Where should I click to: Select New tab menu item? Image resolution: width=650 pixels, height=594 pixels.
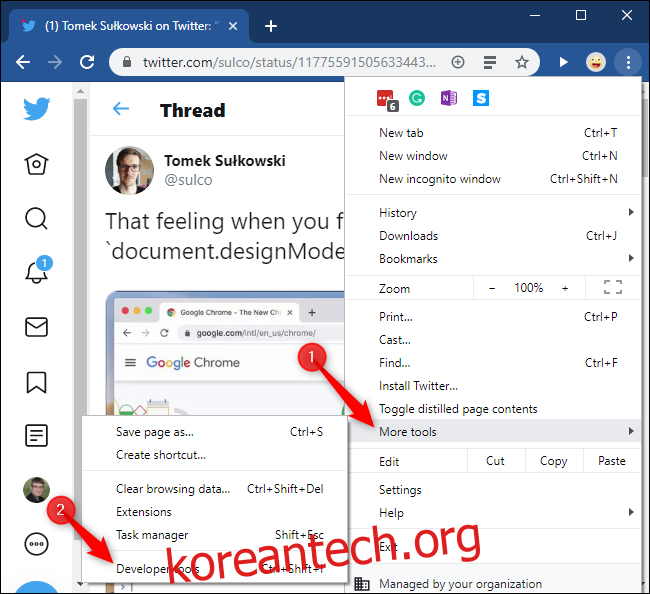point(493,133)
